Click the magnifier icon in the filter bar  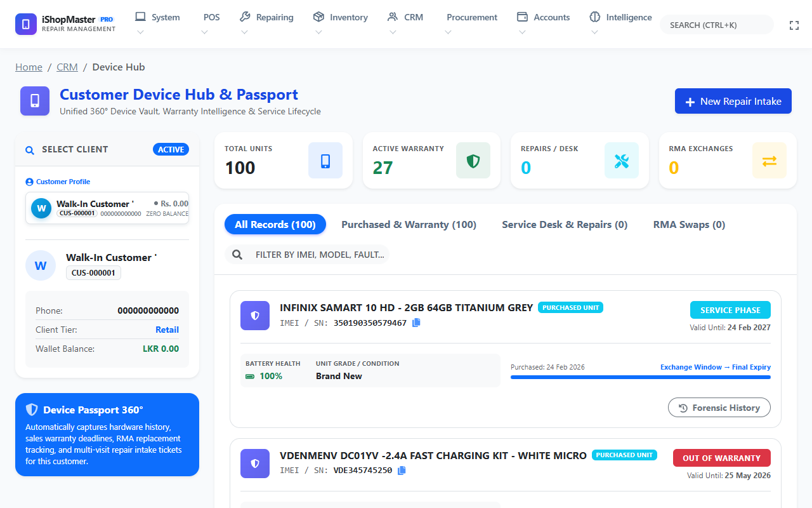click(x=237, y=255)
